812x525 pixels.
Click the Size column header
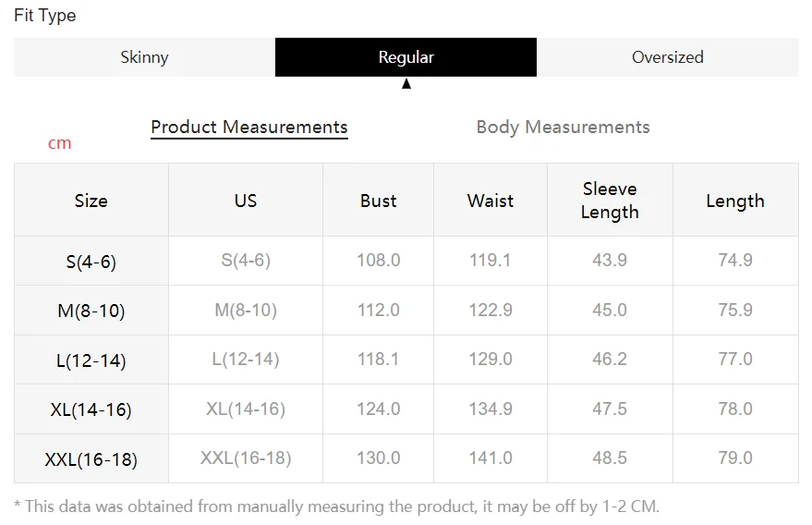pyautogui.click(x=91, y=201)
